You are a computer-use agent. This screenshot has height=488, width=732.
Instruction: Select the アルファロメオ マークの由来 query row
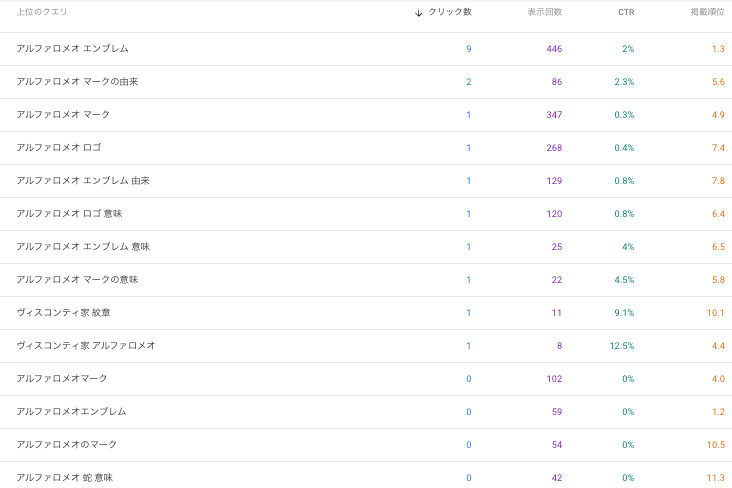pyautogui.click(x=77, y=82)
